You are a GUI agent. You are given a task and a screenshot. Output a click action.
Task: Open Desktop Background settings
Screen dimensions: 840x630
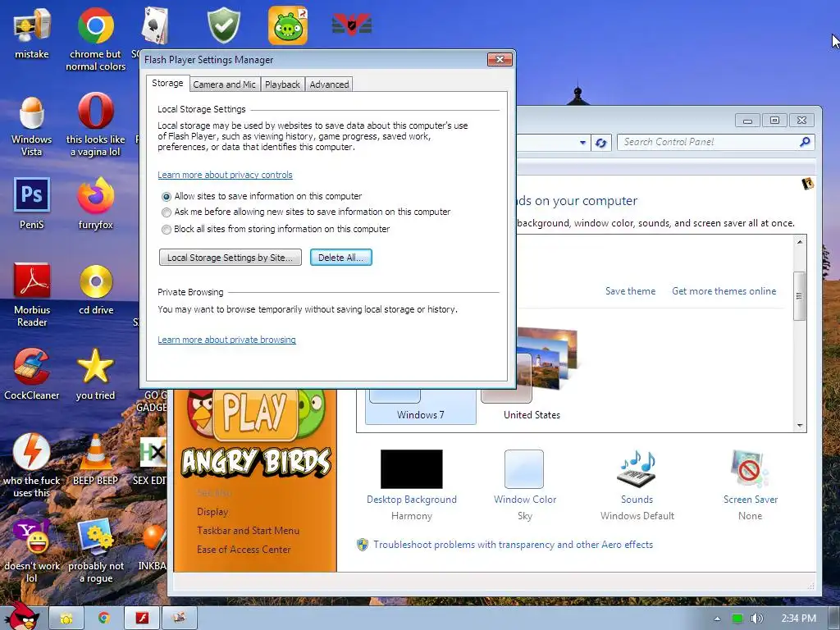pos(412,468)
